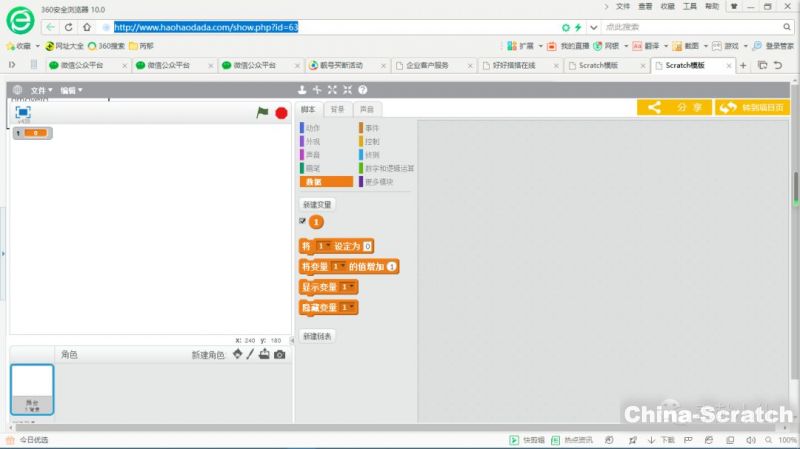Switch to the 背景 tab
This screenshot has width=800, height=449.
point(337,109)
